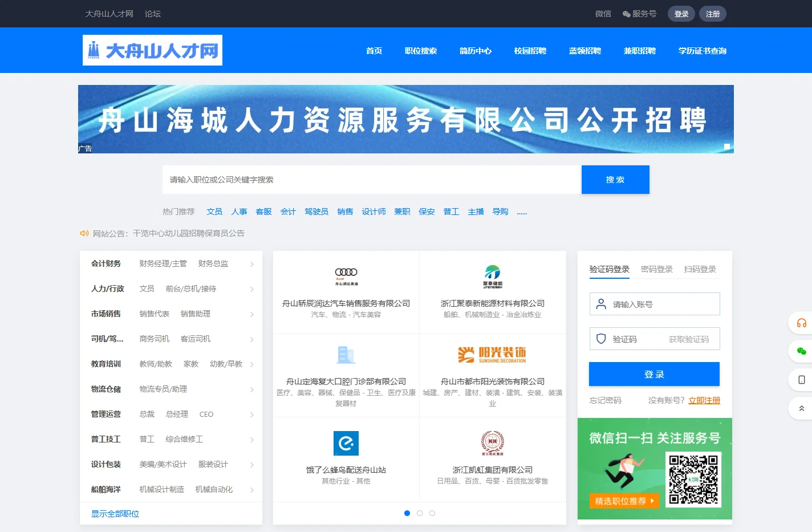Open the 简历中心 navigation item

click(476, 51)
